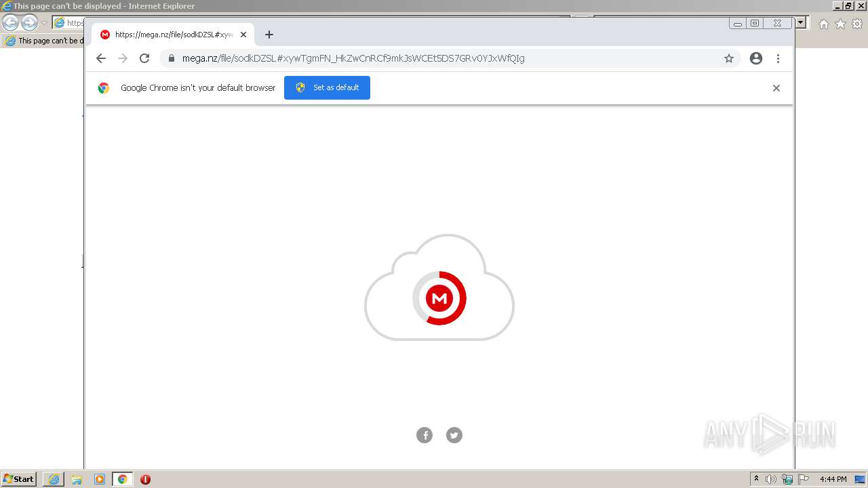Launch Windows Media Player from taskbar

[x=100, y=479]
